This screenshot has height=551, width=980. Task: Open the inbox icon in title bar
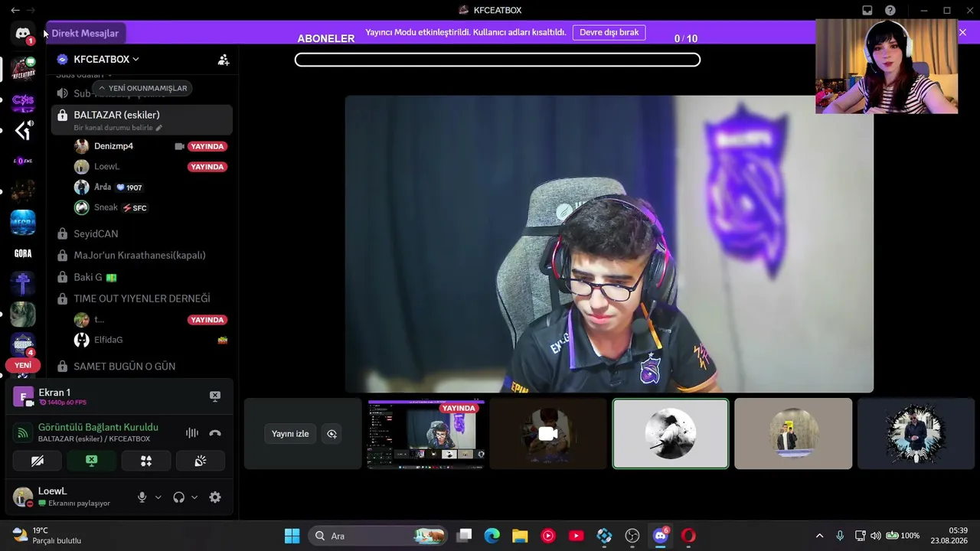click(x=867, y=10)
